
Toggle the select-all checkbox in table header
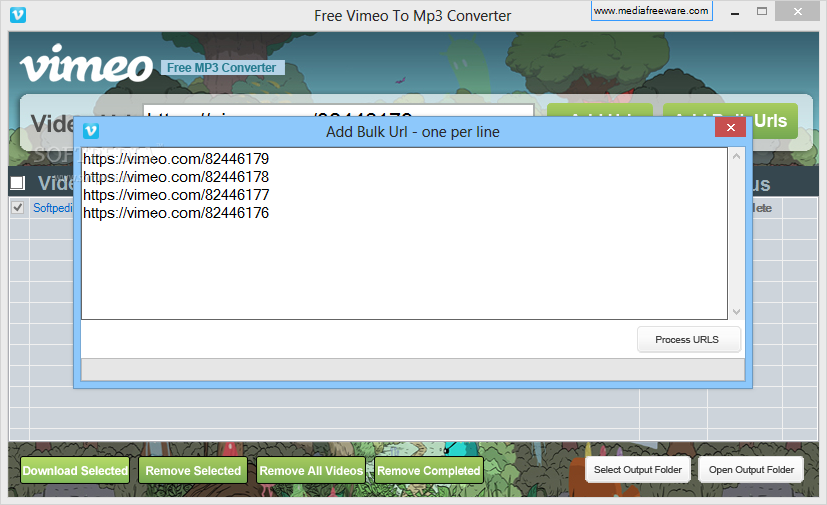(x=17, y=183)
